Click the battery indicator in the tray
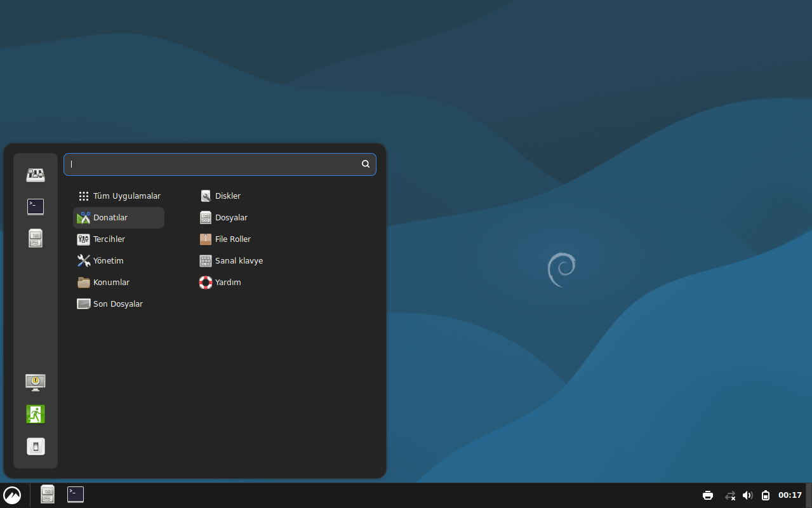 [x=766, y=495]
